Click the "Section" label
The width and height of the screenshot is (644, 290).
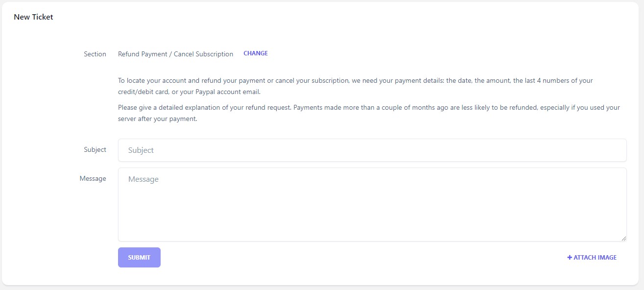pyautogui.click(x=95, y=54)
